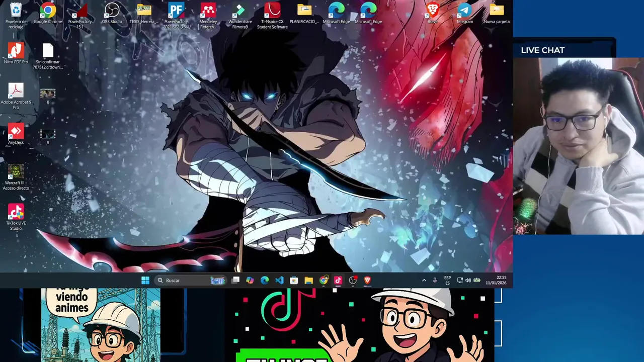Select the PLANIFICACIO_ folder on desktop
This screenshot has width=644, height=362.
[x=304, y=13]
